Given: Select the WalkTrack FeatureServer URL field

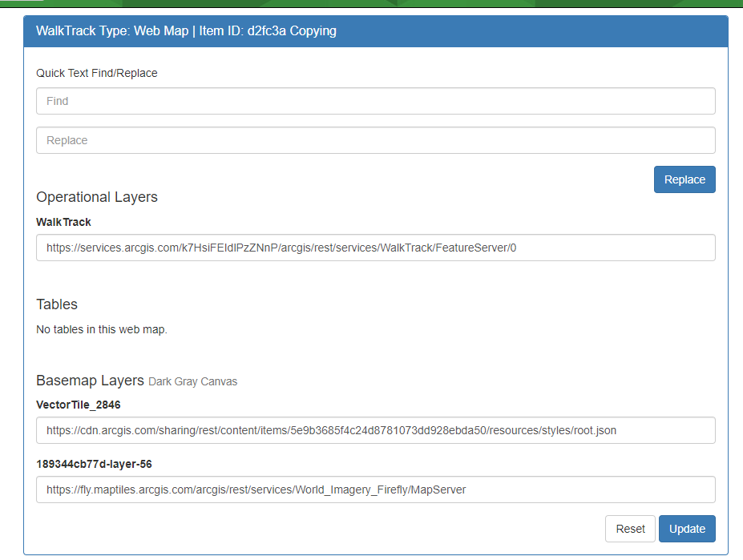Looking at the screenshot, I should pos(375,248).
